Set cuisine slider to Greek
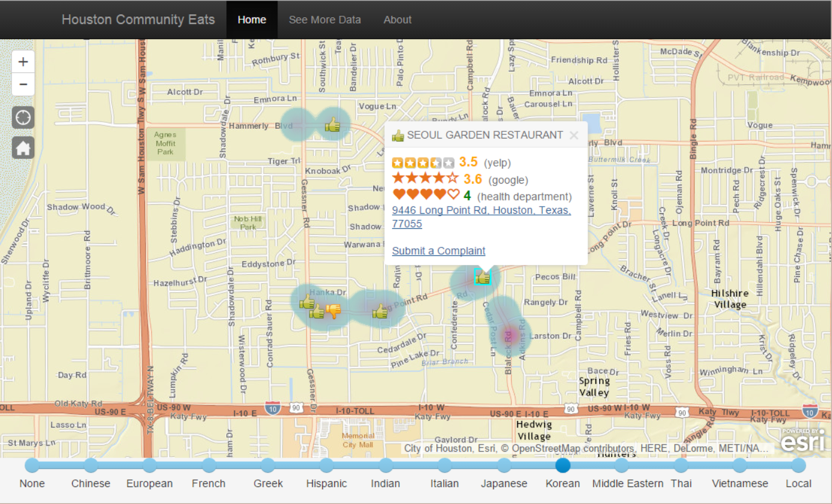 pos(268,465)
